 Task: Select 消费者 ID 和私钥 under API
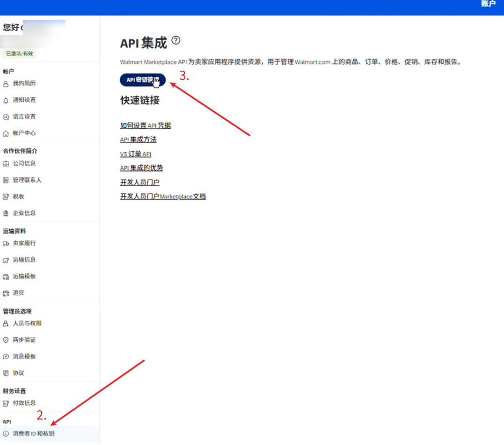(x=33, y=433)
